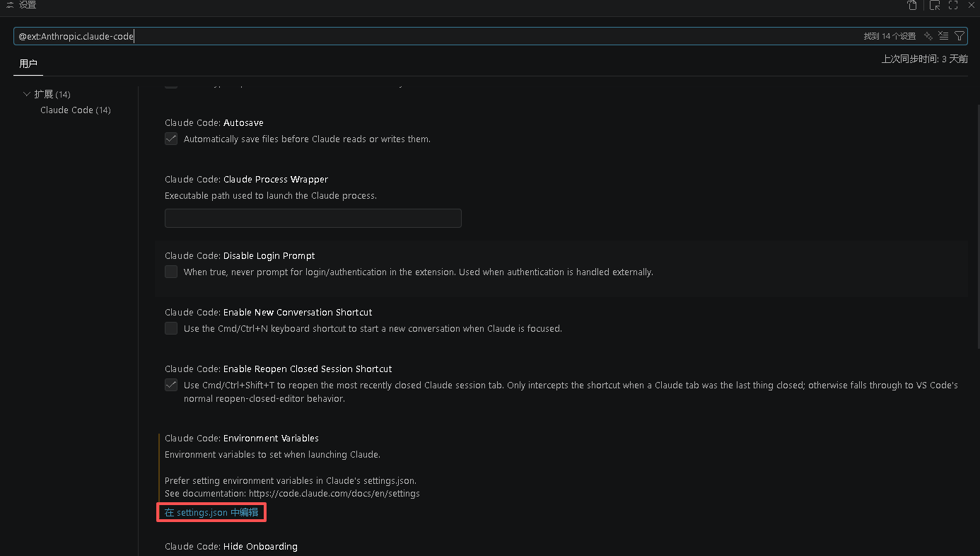Enable New Conversation Shortcut checkbox

point(171,328)
